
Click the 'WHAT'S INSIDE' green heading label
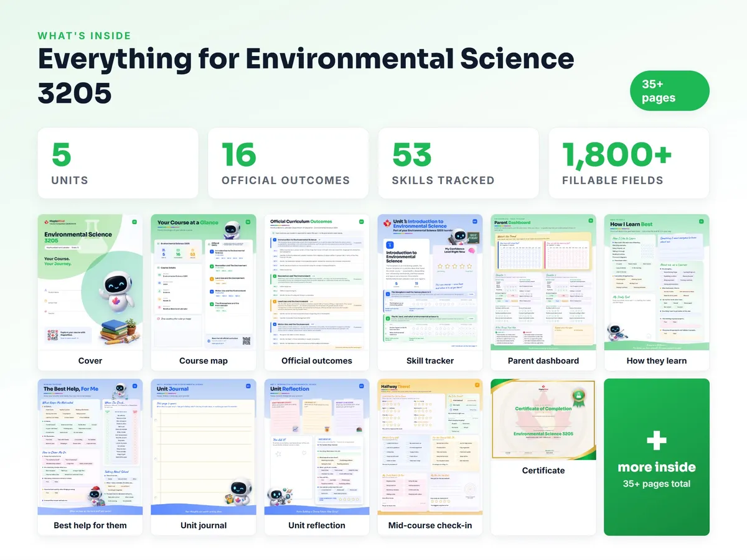click(85, 35)
